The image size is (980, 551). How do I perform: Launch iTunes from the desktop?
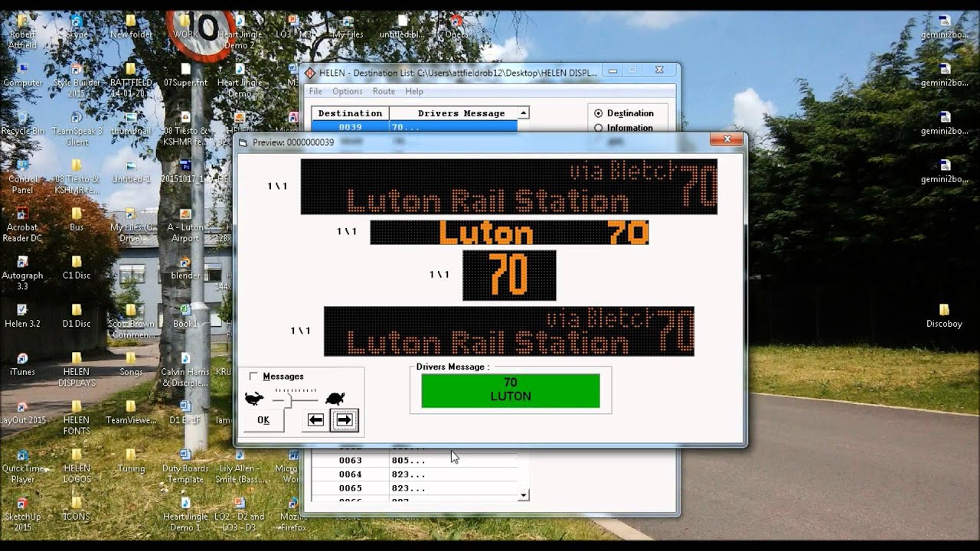coord(22,364)
